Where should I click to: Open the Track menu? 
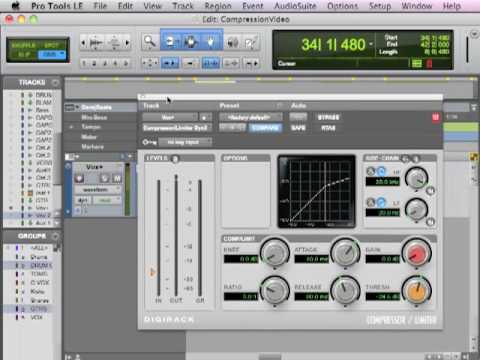tap(183, 6)
